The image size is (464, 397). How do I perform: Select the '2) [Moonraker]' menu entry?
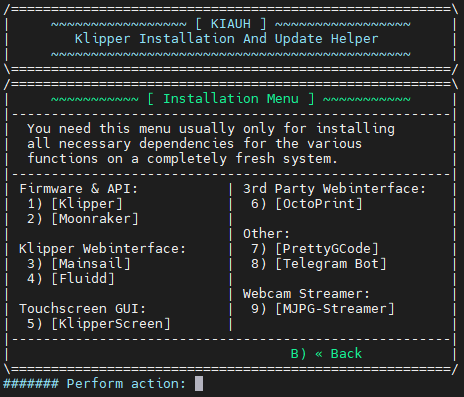pos(83,219)
